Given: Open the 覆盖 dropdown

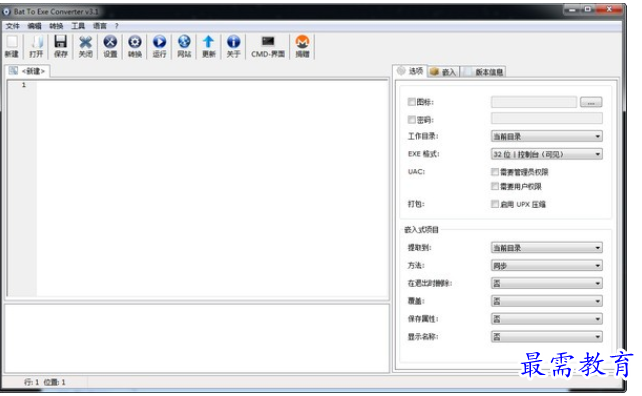Looking at the screenshot, I should (x=547, y=301).
